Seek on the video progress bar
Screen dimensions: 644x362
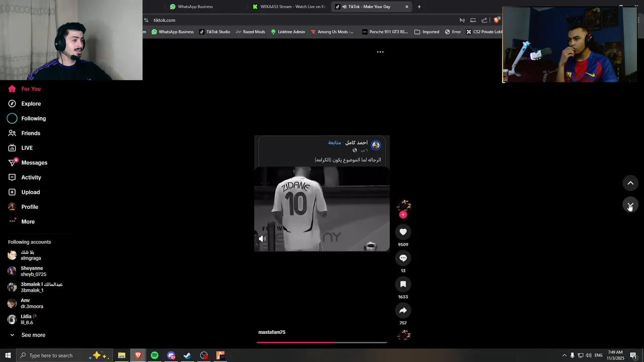(322, 342)
